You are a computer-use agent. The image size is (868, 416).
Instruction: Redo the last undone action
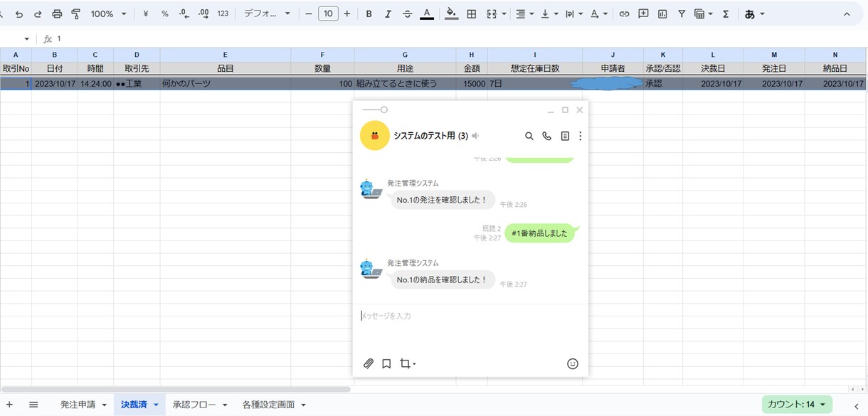[x=38, y=14]
